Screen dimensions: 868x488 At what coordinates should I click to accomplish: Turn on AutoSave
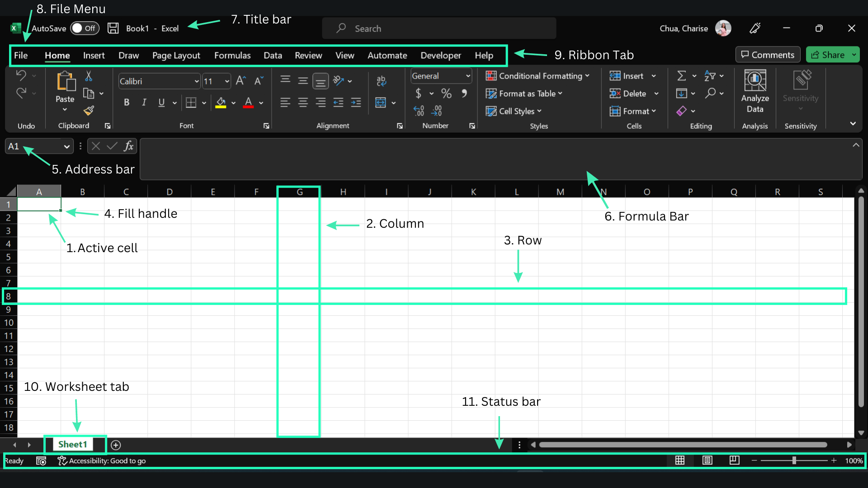[84, 28]
